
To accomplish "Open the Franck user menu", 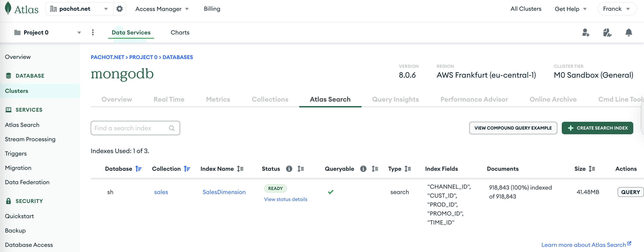I will (617, 9).
